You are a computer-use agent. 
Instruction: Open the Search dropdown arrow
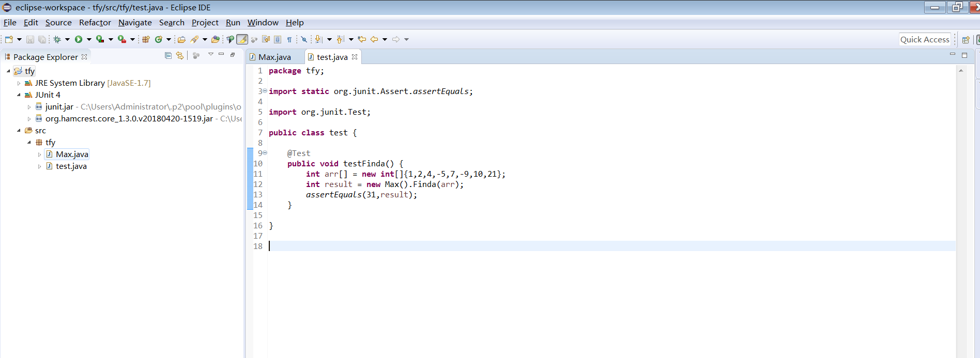pos(205,39)
